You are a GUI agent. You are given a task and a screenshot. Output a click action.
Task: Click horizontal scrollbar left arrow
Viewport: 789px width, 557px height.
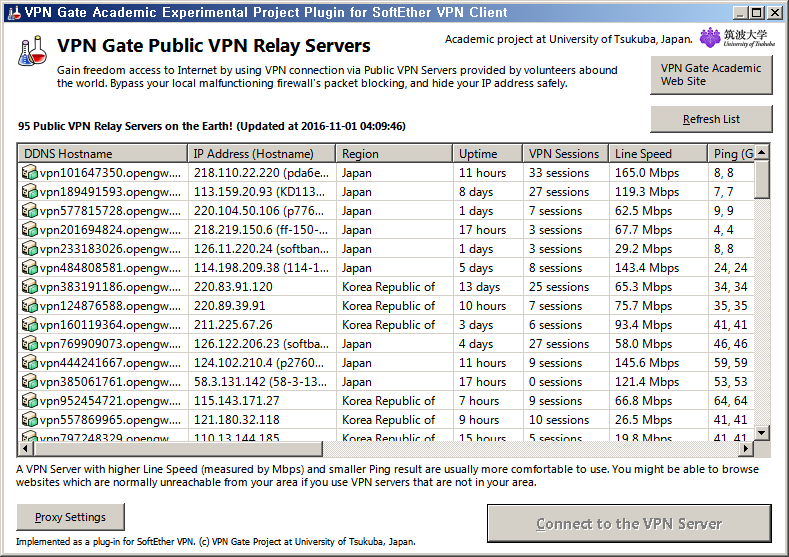tap(26, 449)
